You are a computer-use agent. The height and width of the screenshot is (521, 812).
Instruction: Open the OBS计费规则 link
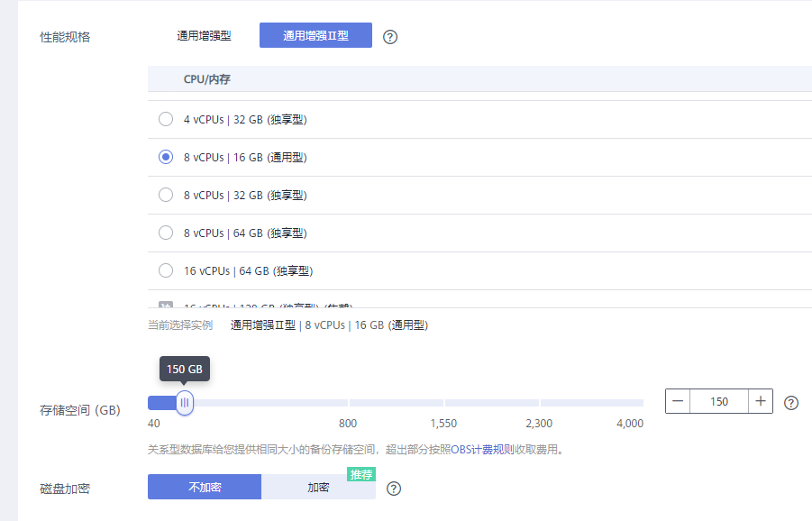click(x=482, y=450)
